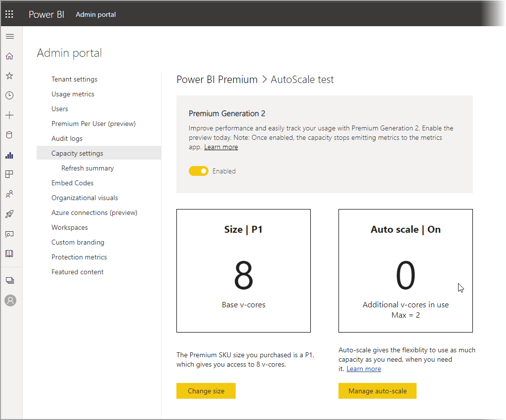Image resolution: width=506 pixels, height=420 pixels.
Task: Open Organizational visuals
Action: click(x=84, y=198)
